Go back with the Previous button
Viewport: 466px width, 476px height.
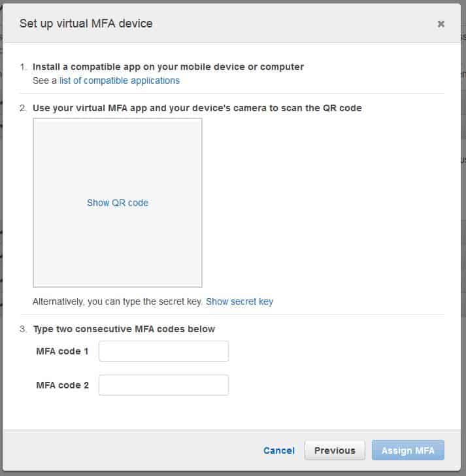335,450
